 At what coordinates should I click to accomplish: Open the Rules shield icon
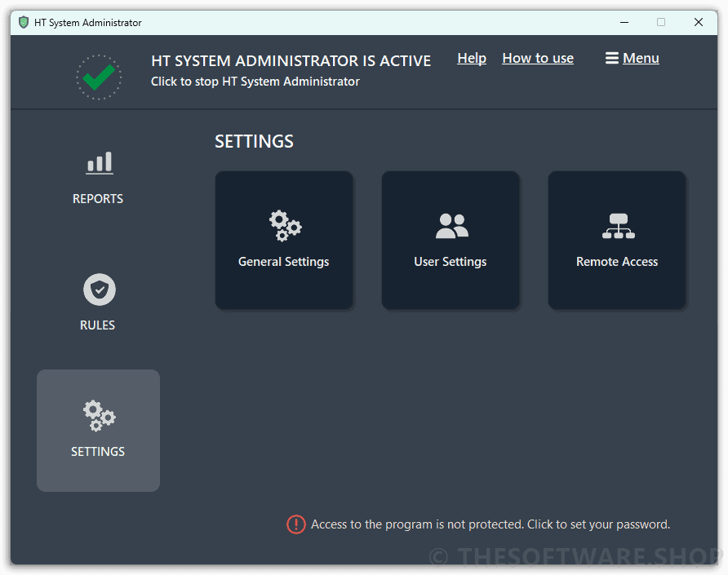[x=100, y=290]
